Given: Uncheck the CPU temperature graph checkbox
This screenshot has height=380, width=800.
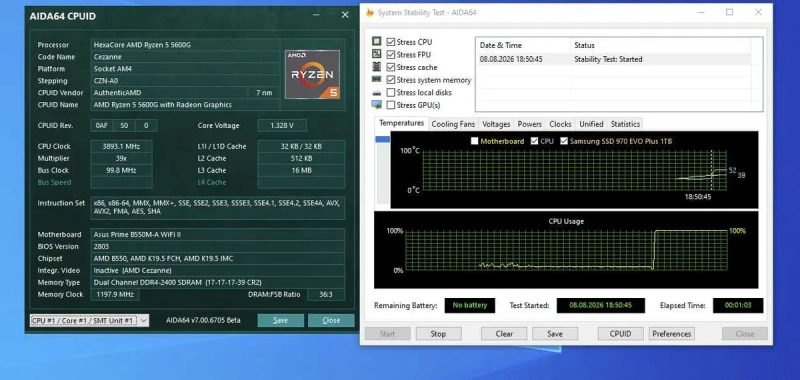Looking at the screenshot, I should [x=534, y=141].
